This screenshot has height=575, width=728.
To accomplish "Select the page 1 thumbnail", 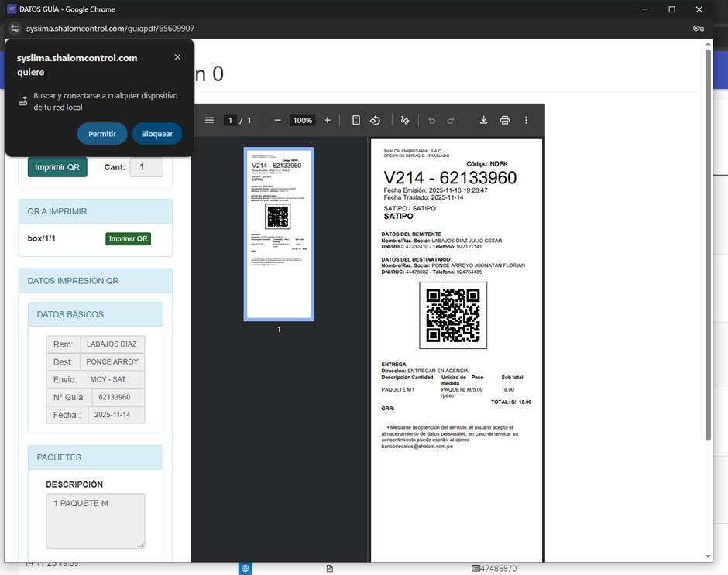I will [279, 233].
